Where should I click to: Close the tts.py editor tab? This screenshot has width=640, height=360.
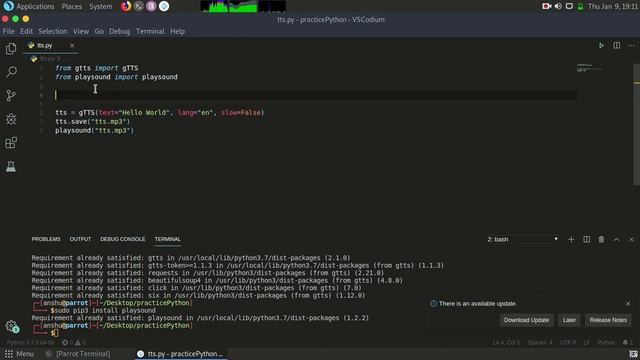pos(72,45)
